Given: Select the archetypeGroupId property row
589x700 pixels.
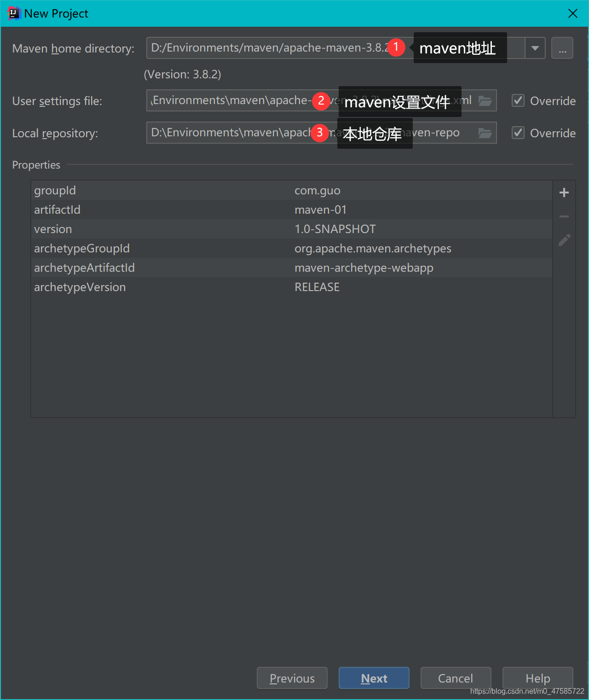Looking at the screenshot, I should (x=292, y=248).
